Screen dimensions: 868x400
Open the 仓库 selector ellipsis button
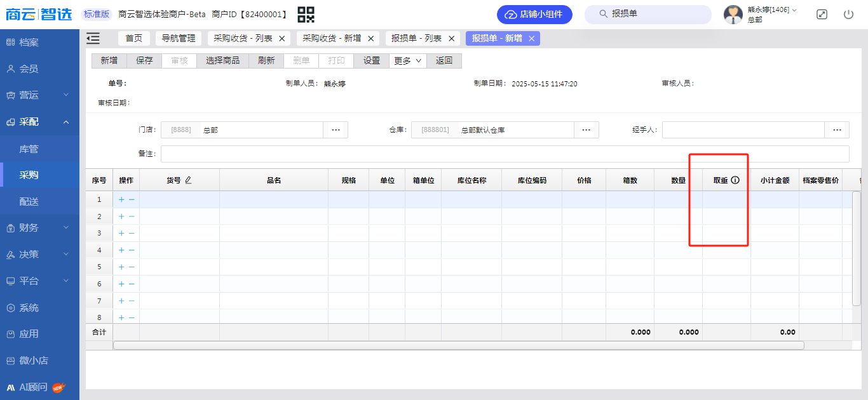587,130
